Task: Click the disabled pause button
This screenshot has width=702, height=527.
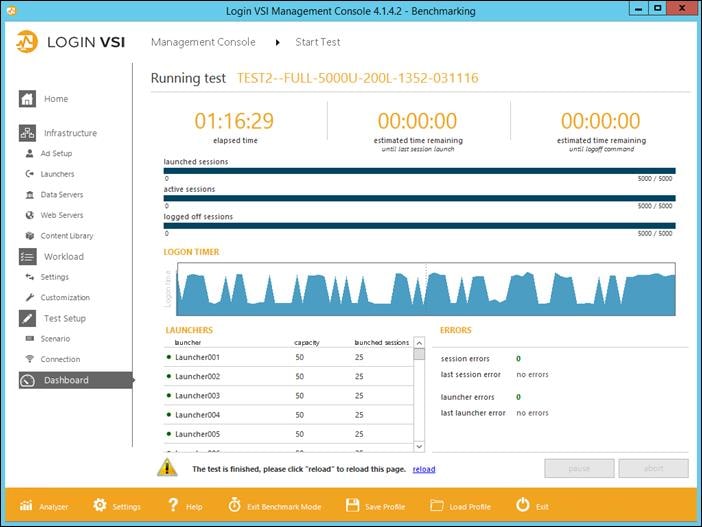Action: coord(579,468)
